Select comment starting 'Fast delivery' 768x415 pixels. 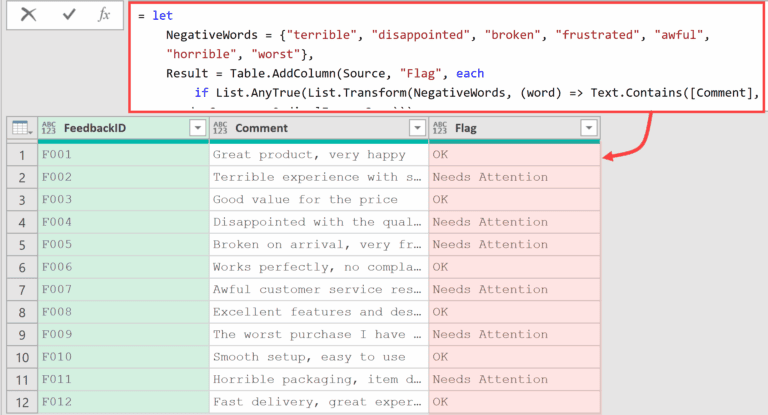(319, 402)
